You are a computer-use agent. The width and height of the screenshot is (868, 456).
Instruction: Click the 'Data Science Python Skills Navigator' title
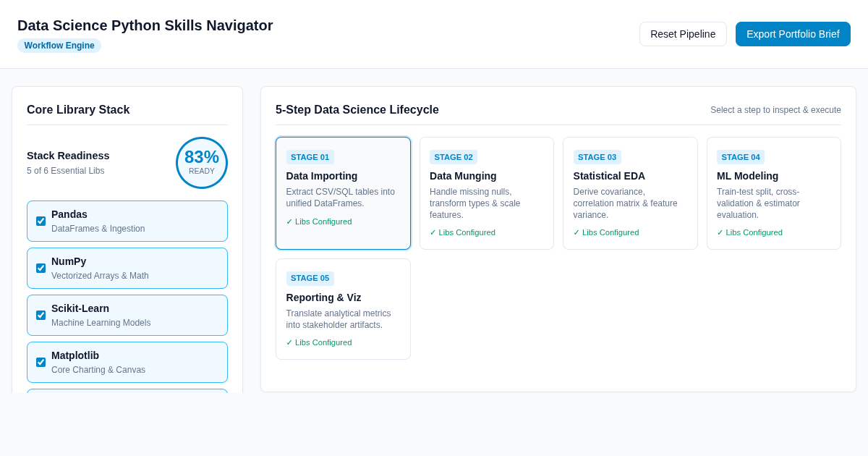[x=145, y=25]
